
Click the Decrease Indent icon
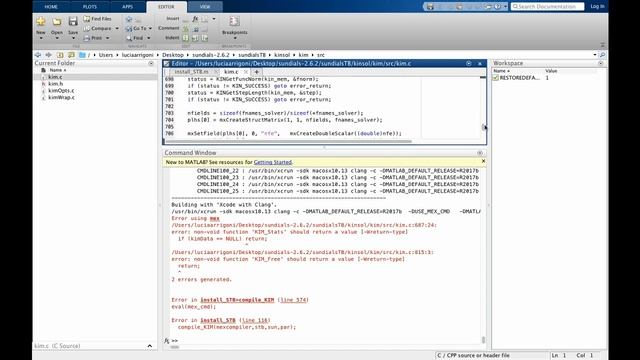coord(205,38)
